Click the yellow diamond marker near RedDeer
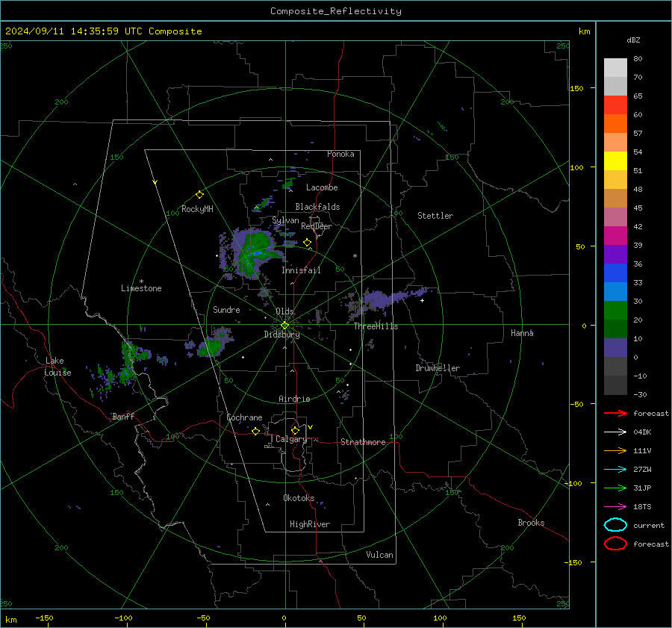 pos(308,243)
